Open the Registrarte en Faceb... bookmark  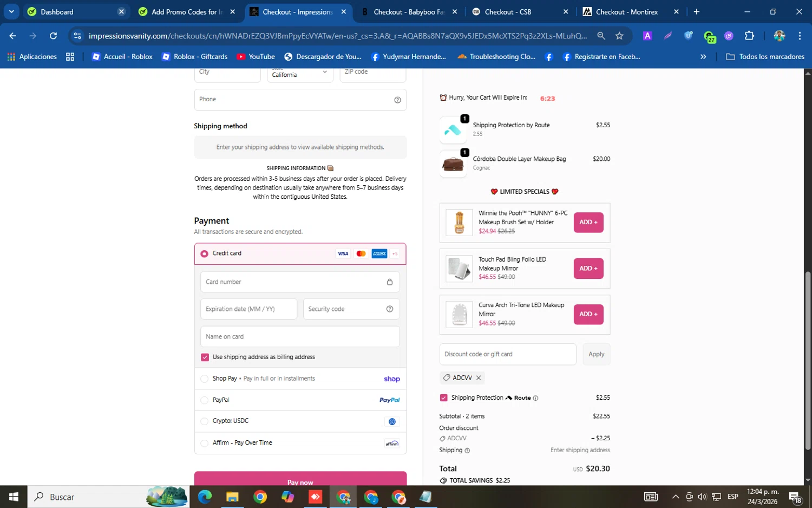[x=601, y=57]
